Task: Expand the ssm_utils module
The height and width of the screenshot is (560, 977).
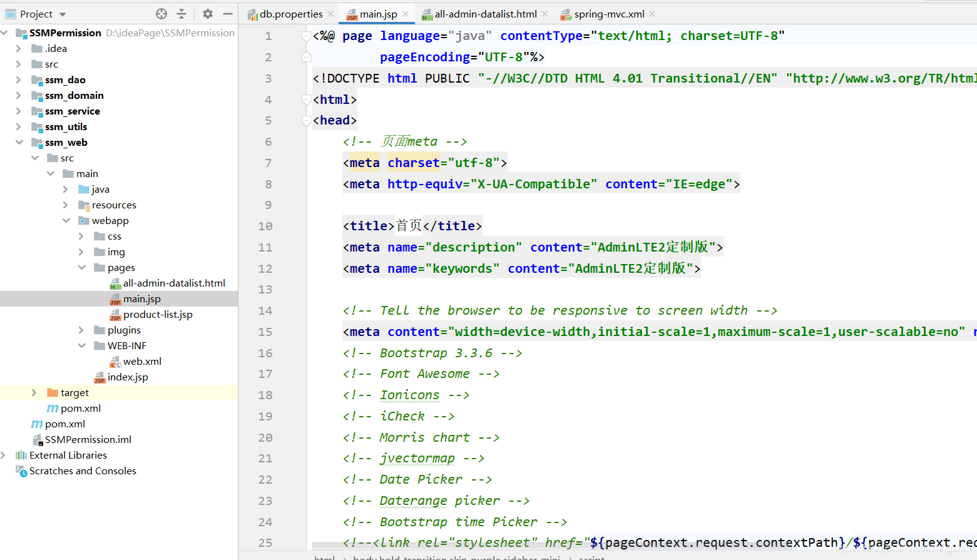Action: pyautogui.click(x=18, y=126)
